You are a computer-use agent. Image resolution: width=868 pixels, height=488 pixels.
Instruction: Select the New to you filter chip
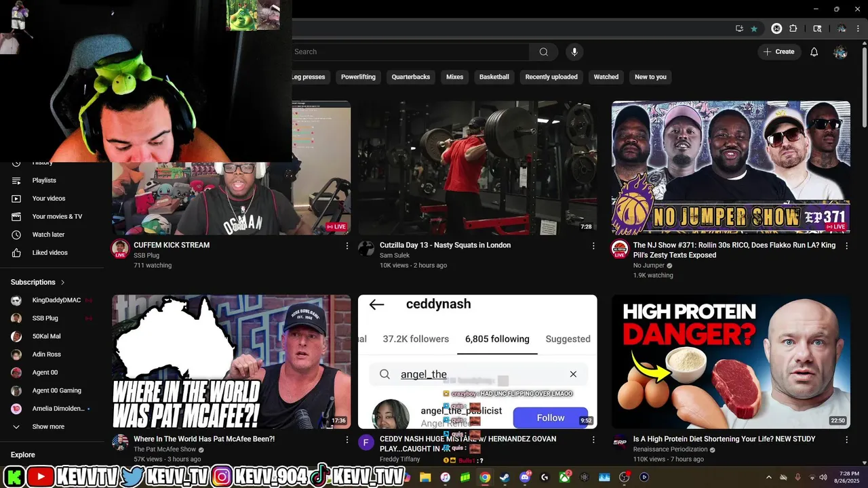pyautogui.click(x=650, y=77)
